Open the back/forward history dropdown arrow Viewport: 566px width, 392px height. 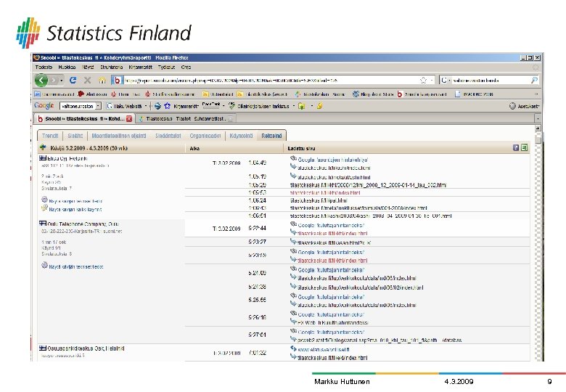click(62, 80)
